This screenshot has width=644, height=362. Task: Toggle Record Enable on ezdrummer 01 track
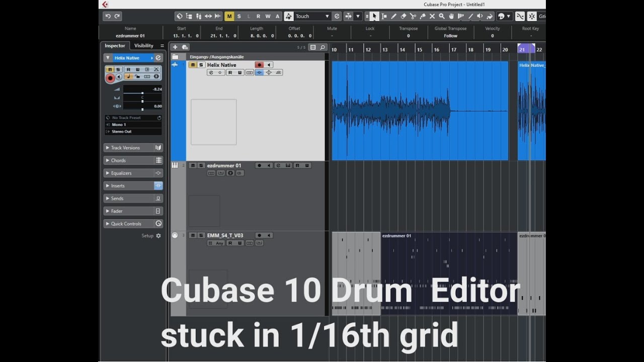click(260, 165)
